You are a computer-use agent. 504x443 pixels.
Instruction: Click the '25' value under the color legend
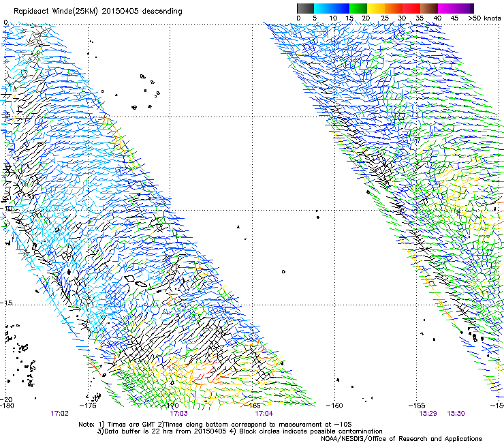tap(385, 18)
